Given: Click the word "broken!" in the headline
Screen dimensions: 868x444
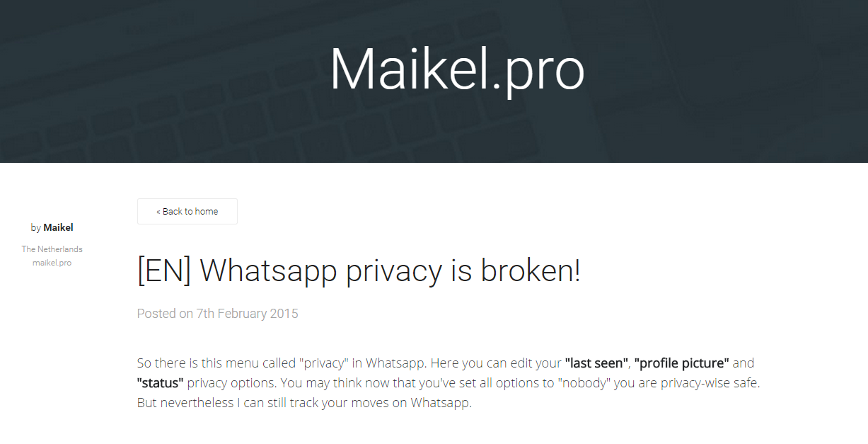Looking at the screenshot, I should coord(530,271).
